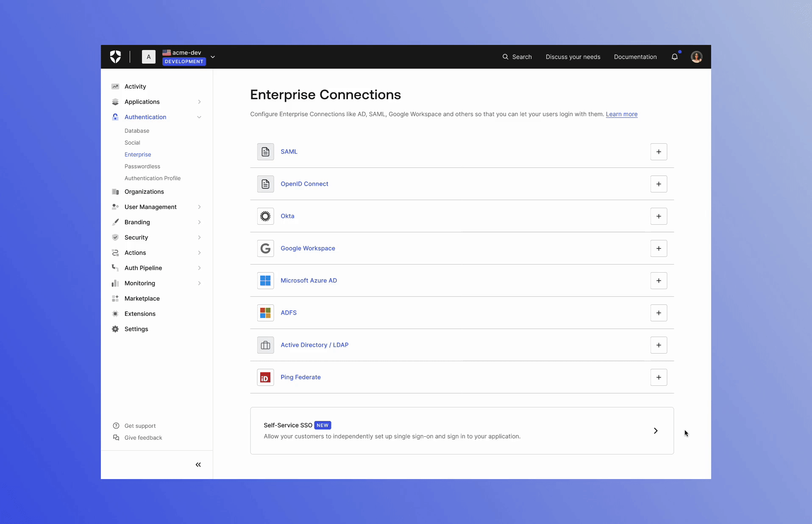Expand the Auth Pipeline chevron
This screenshot has height=524, width=812.
199,268
